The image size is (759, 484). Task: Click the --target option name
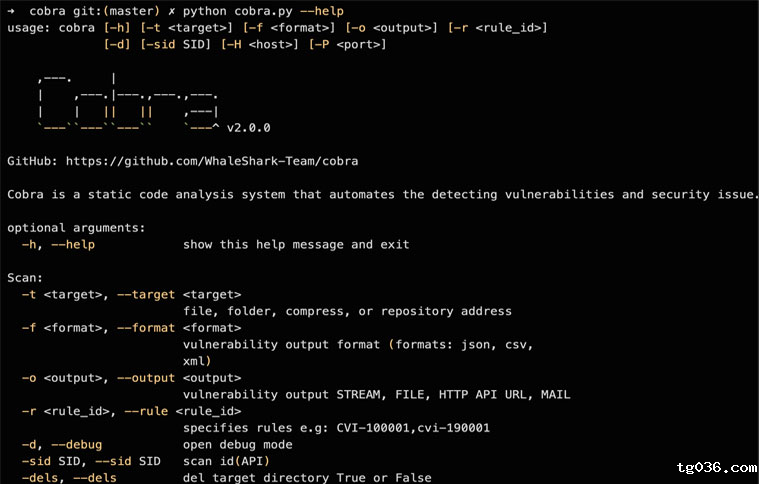(x=146, y=294)
